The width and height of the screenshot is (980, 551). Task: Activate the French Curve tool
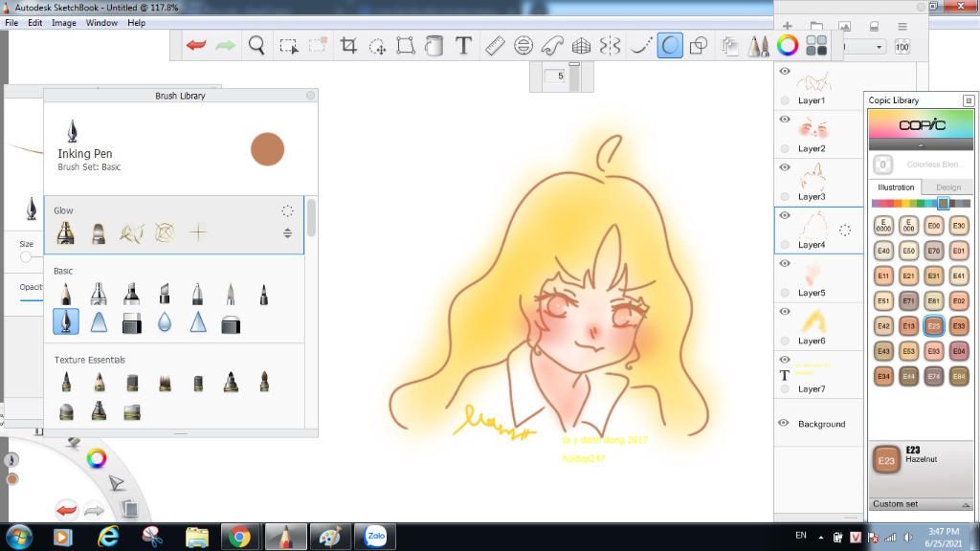coord(552,46)
